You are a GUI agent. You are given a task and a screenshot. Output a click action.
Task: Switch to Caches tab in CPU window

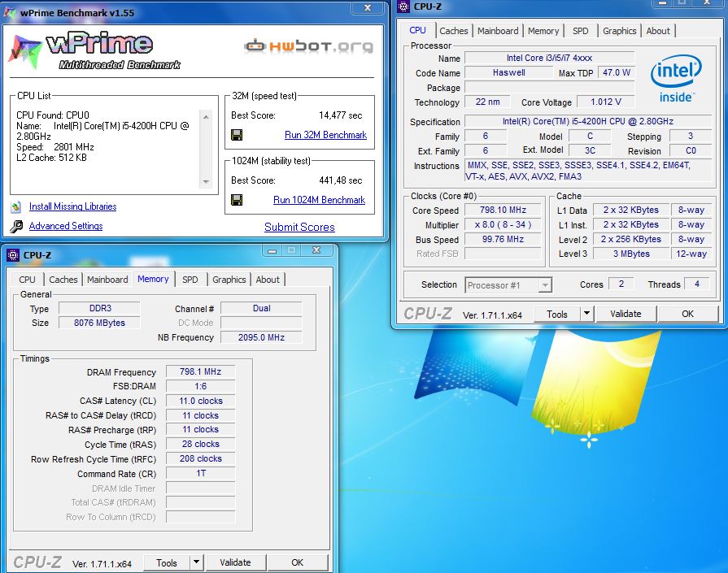pyautogui.click(x=454, y=31)
